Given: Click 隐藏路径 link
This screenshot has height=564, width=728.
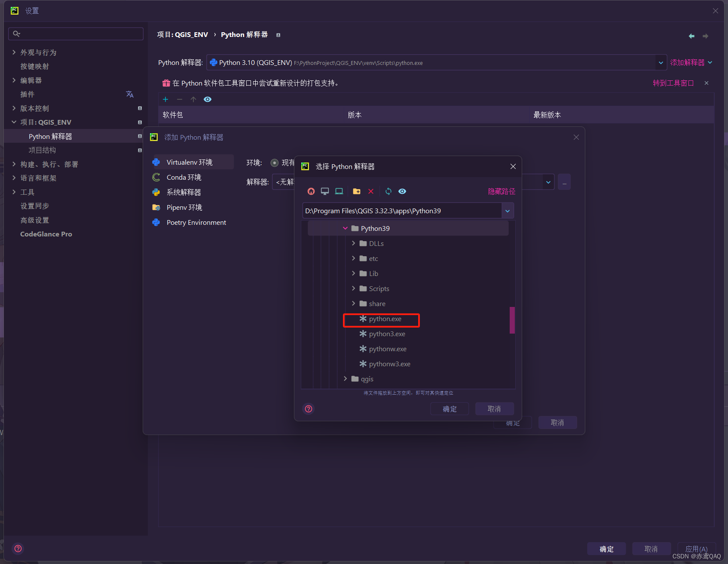Looking at the screenshot, I should (502, 191).
